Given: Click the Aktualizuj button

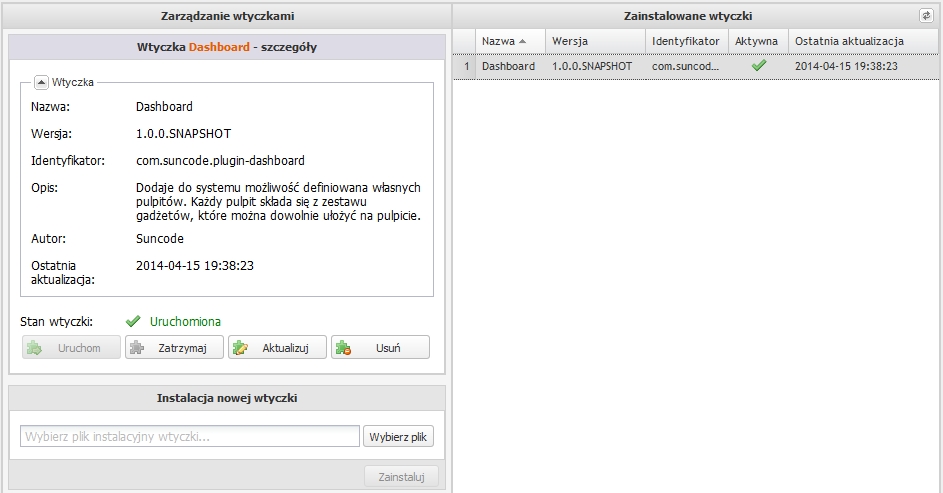Looking at the screenshot, I should coord(277,348).
